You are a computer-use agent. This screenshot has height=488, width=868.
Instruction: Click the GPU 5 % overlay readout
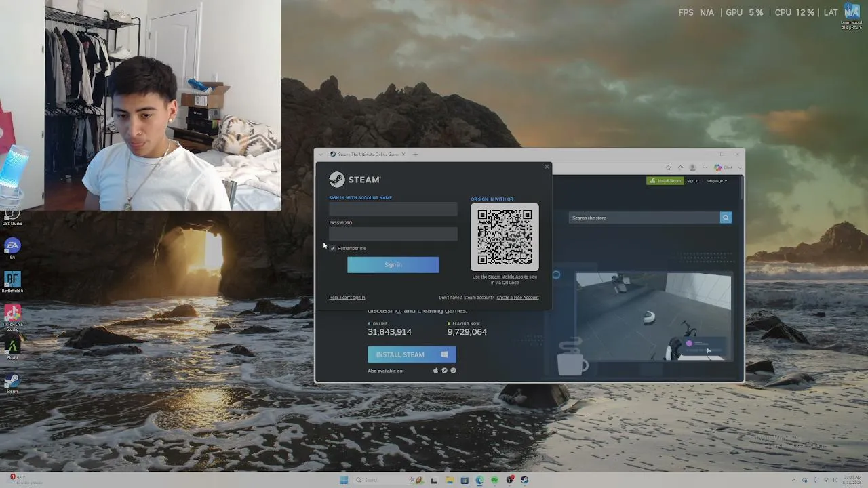(745, 12)
